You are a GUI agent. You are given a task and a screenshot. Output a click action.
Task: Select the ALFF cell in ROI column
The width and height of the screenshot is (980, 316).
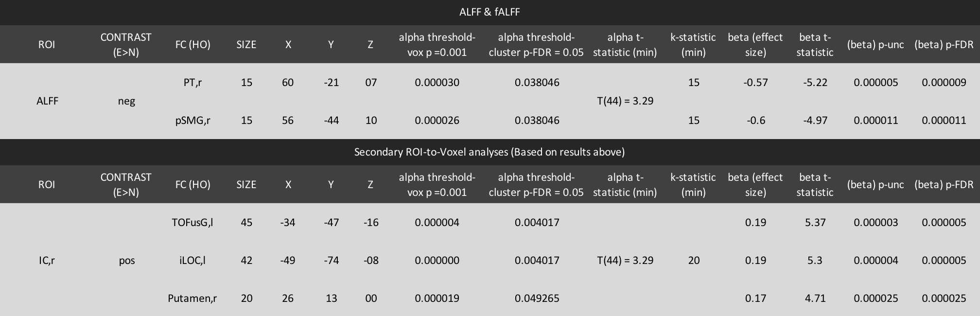point(47,101)
